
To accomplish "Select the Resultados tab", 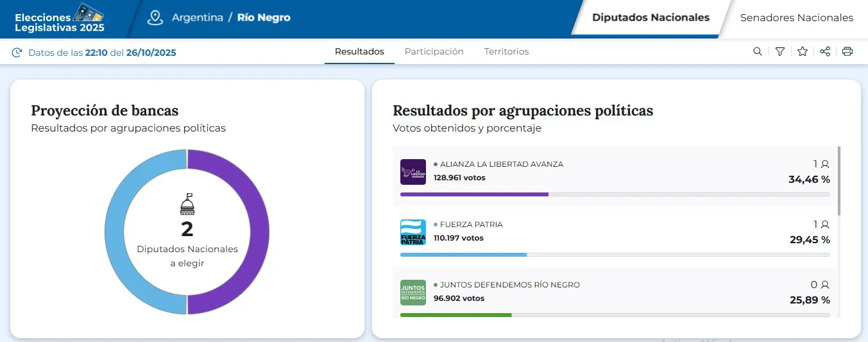I will click(359, 52).
